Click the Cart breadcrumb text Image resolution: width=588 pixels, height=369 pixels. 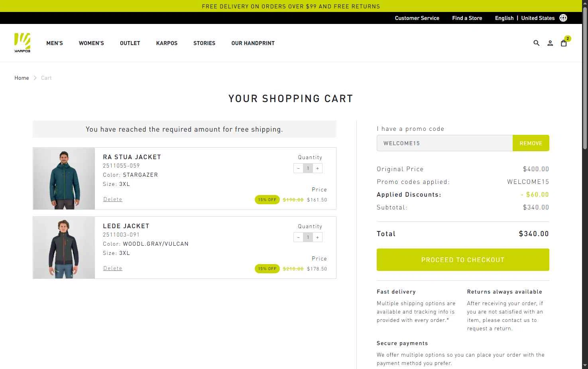pyautogui.click(x=46, y=78)
